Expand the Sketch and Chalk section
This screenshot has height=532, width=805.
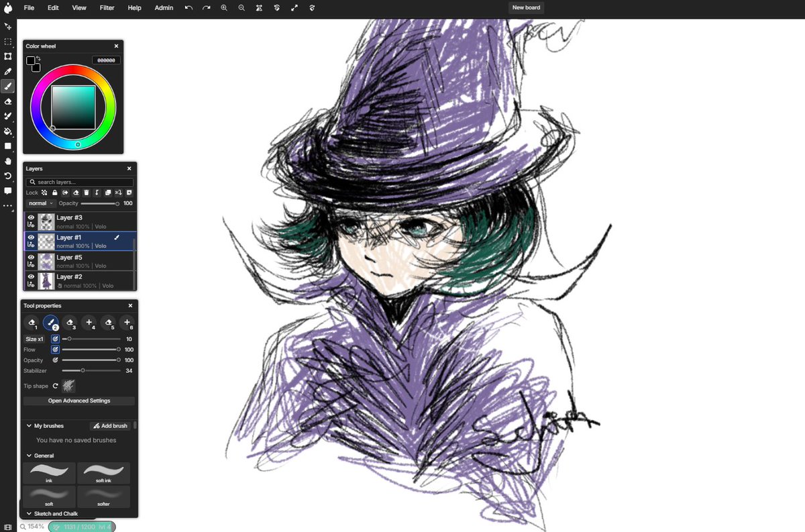[29, 513]
